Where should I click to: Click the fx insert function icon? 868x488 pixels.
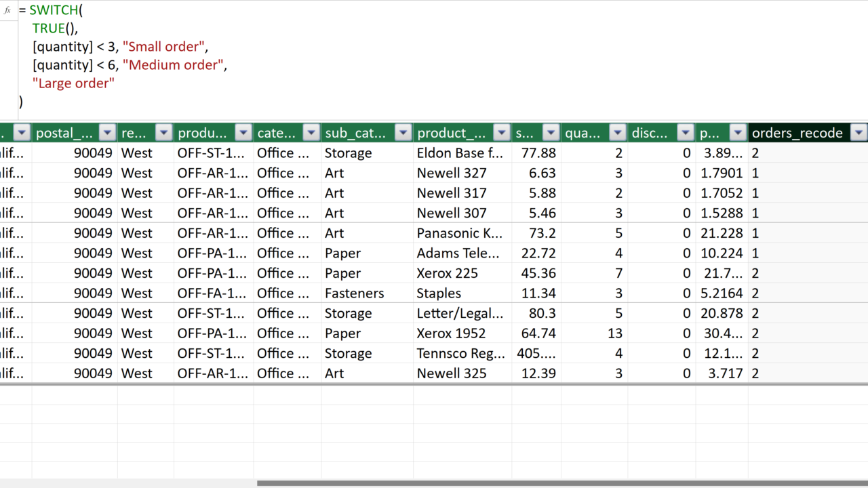click(x=7, y=10)
